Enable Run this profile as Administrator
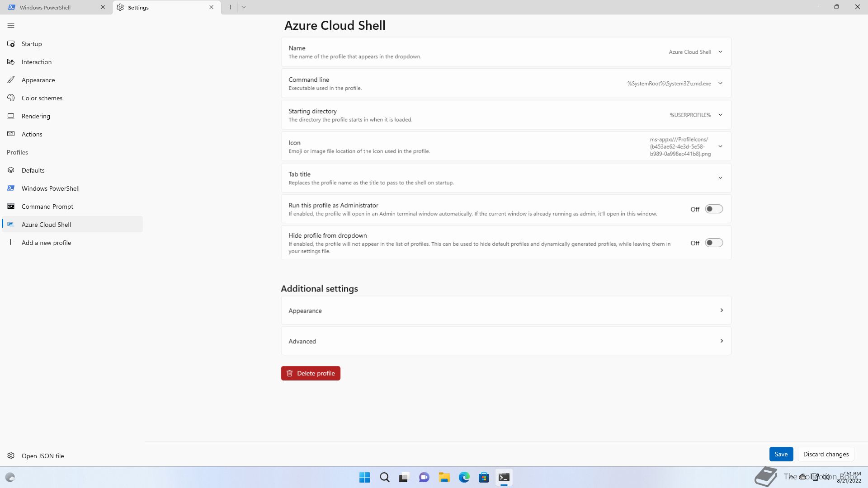This screenshot has width=868, height=488. [714, 209]
